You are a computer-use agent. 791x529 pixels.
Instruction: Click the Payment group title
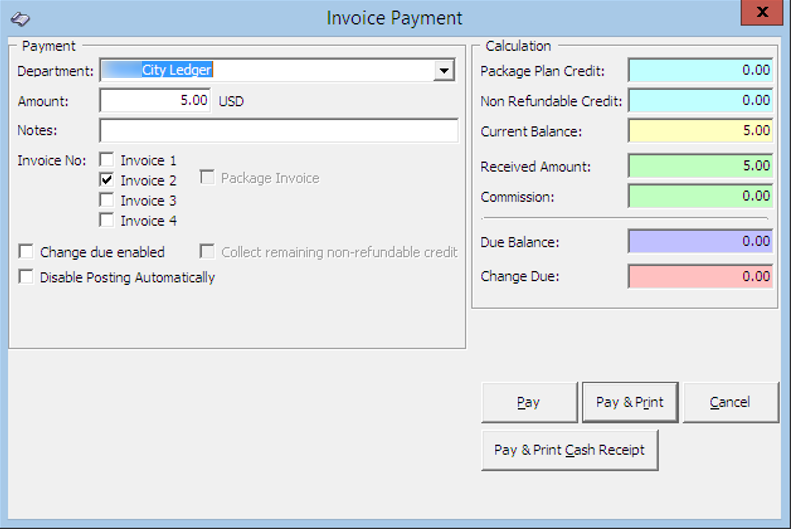[x=48, y=46]
